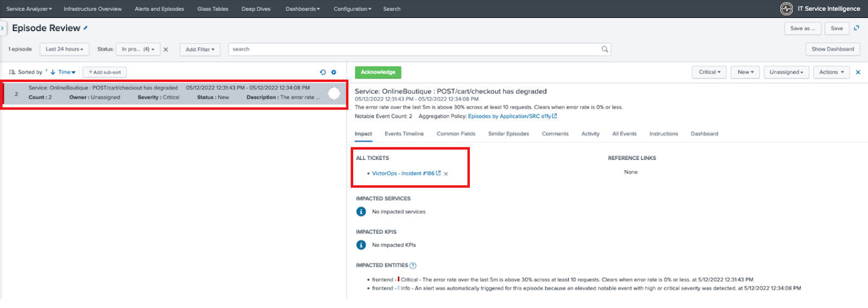Select the Impact tab
Viewport: 868px width, 308px height.
point(363,134)
